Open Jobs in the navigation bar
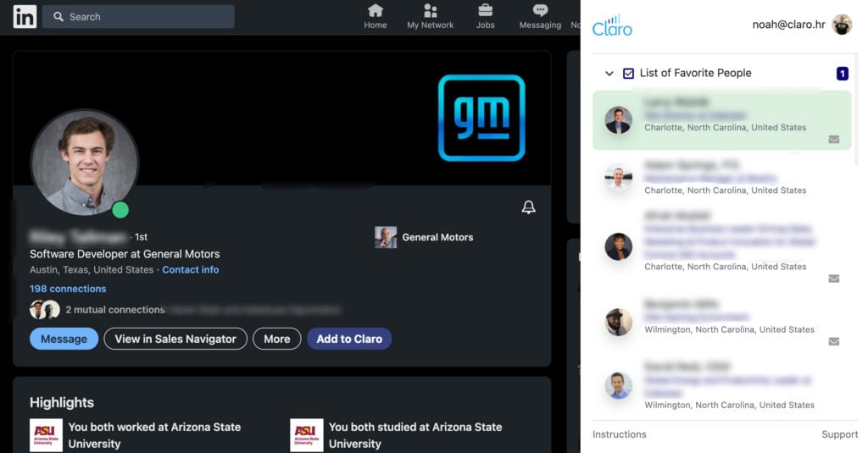868x453 pixels. click(486, 17)
